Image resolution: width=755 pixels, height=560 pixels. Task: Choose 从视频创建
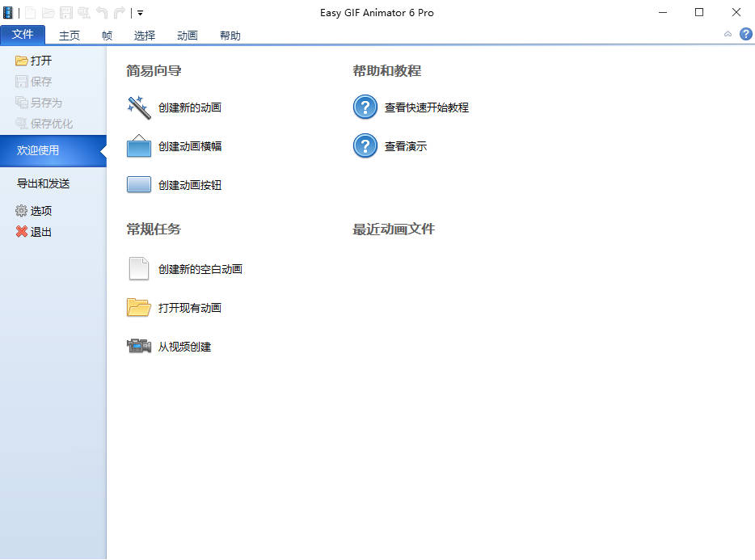click(x=184, y=347)
